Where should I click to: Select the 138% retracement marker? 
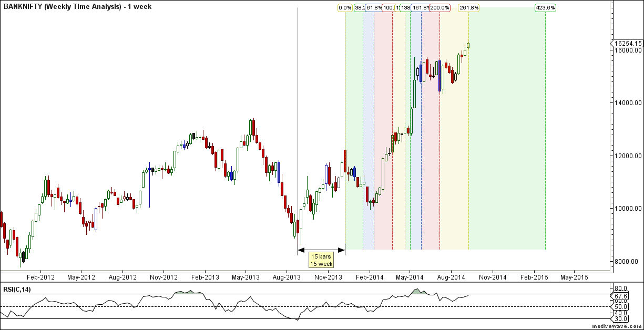[x=405, y=7]
